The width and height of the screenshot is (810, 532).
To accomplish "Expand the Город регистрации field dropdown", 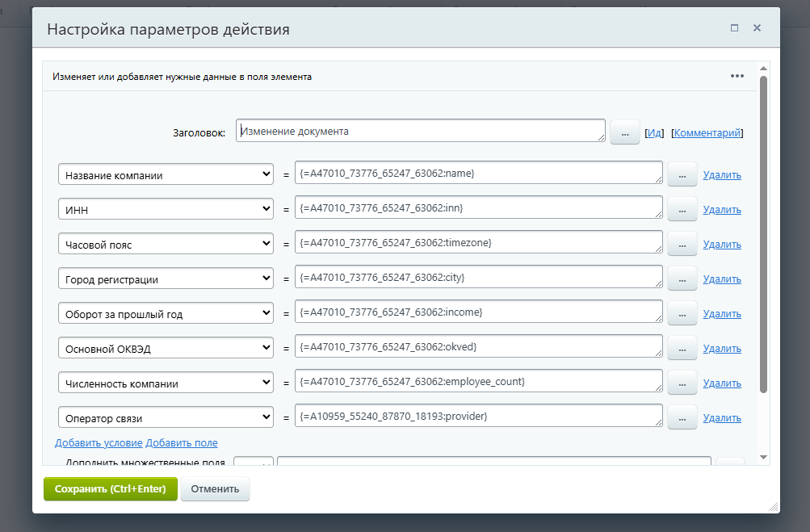I will tap(166, 279).
